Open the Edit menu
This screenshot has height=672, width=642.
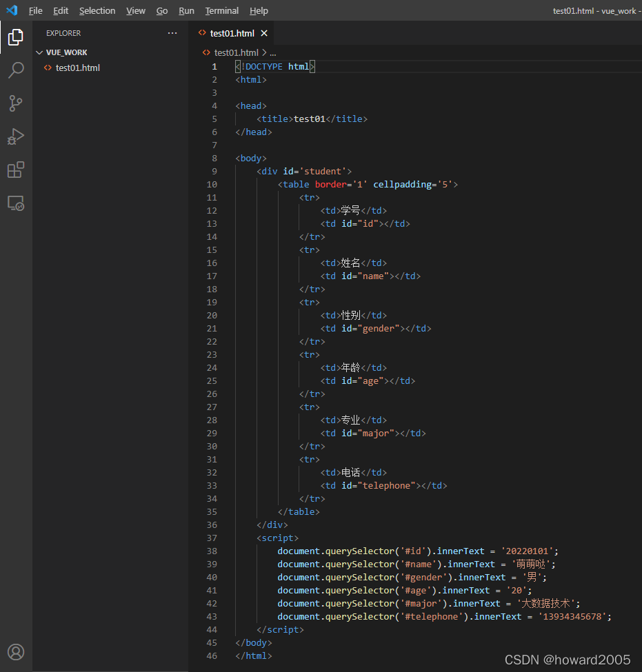click(61, 11)
